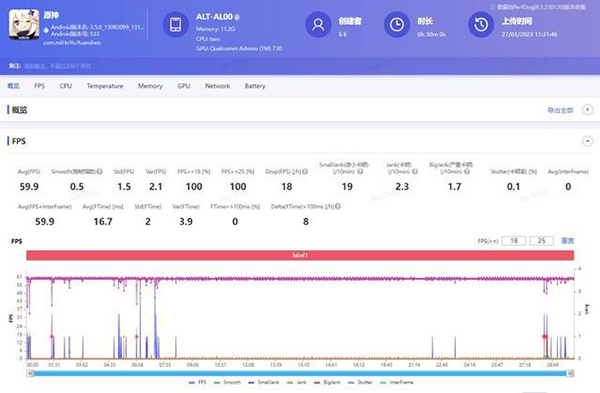Image resolution: width=600 pixels, height=393 pixels.
Task: Click help icon next to Drop(FPS)
Action: tap(305, 171)
